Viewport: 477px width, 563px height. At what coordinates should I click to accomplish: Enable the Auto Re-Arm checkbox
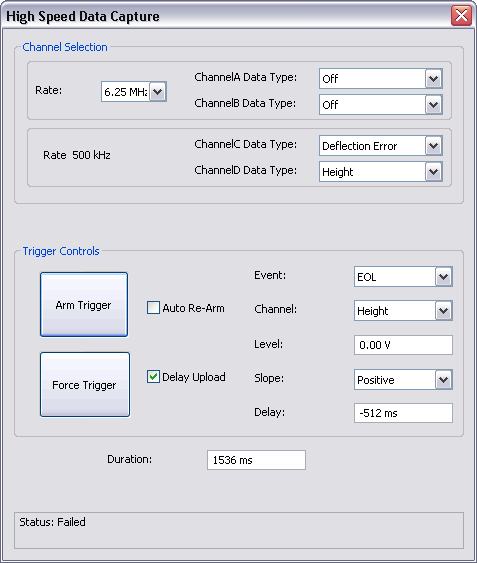click(x=153, y=308)
